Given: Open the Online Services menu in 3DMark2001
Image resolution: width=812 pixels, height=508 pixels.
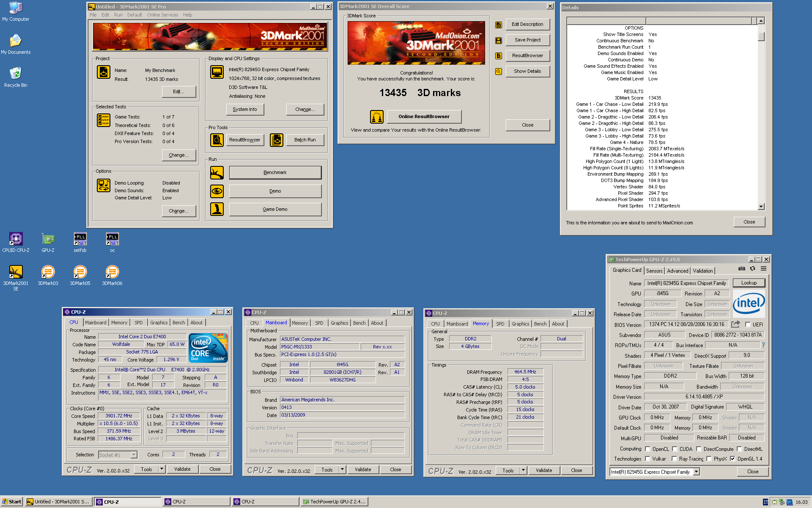Looking at the screenshot, I should click(x=162, y=15).
